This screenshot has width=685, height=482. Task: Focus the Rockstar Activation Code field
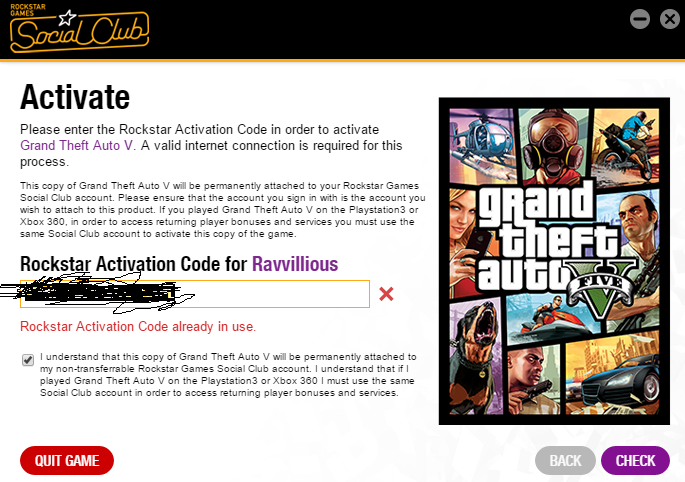click(x=195, y=294)
